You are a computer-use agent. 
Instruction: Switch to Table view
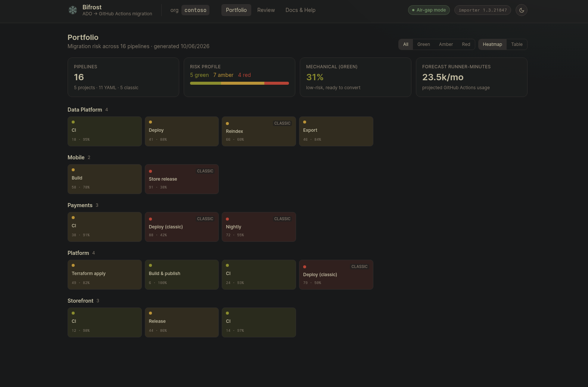point(517,44)
